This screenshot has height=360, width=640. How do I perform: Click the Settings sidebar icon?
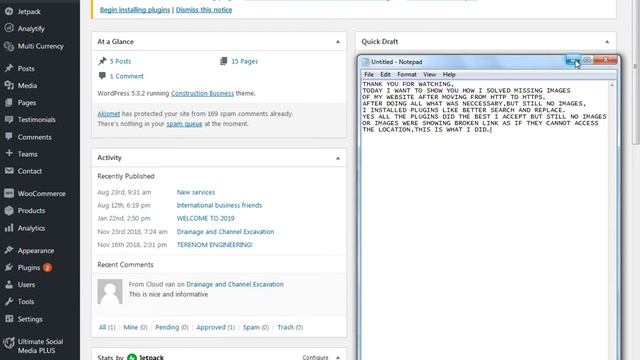[9, 319]
